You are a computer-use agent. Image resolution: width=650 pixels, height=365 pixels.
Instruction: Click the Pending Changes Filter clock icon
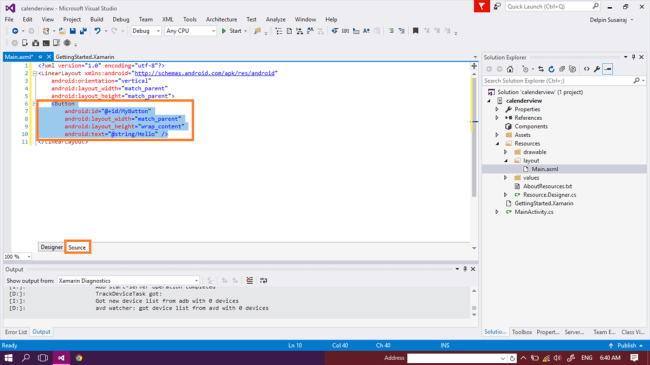[x=525, y=69]
